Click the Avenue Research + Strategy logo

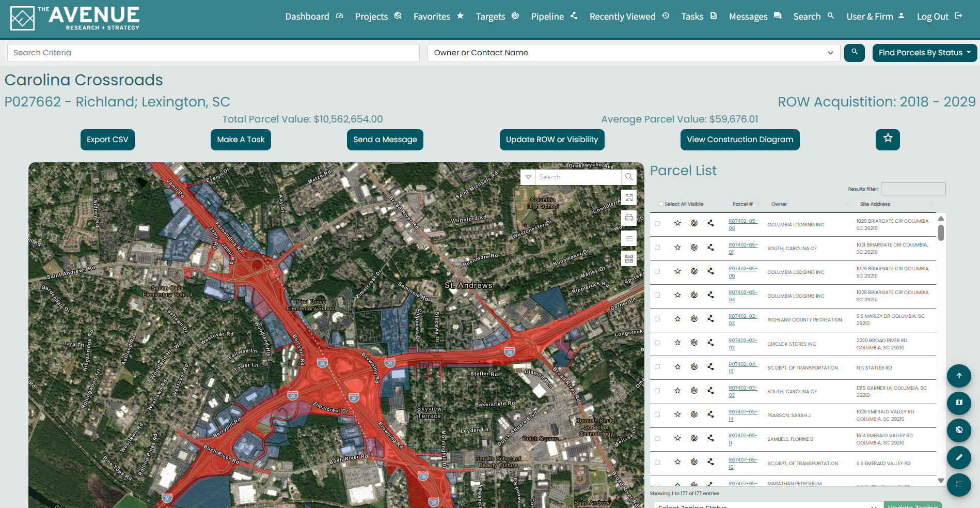coord(75,18)
